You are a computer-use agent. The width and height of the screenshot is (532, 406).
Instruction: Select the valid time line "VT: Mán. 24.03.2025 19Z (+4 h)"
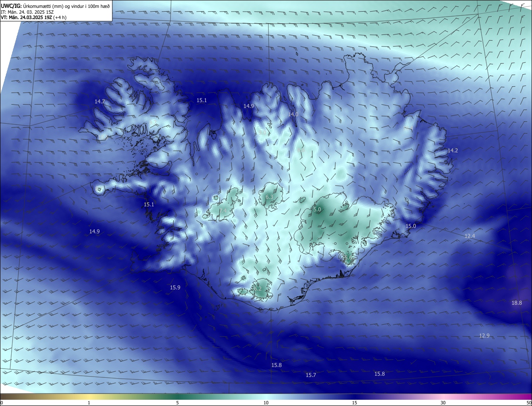coord(34,17)
